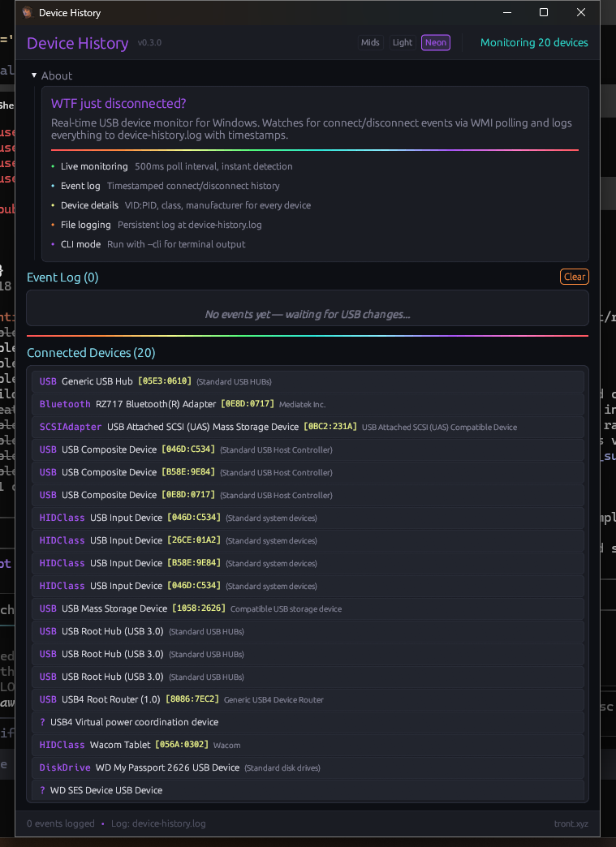
Task: Clear the event log
Action: tap(574, 277)
